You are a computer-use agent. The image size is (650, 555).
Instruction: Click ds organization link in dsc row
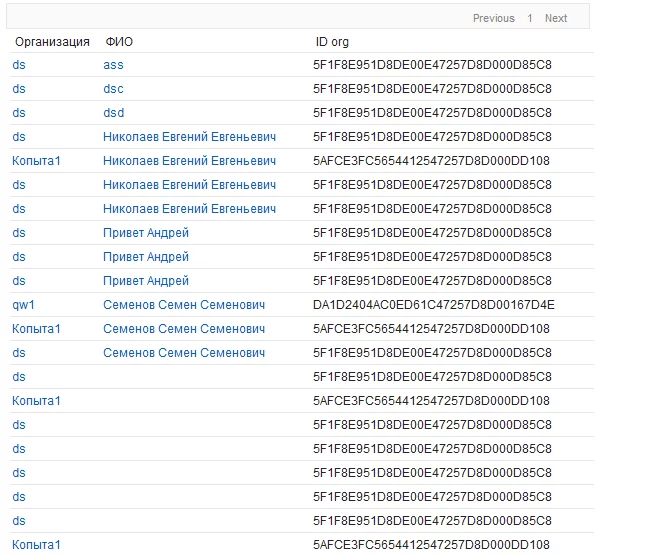pos(19,89)
